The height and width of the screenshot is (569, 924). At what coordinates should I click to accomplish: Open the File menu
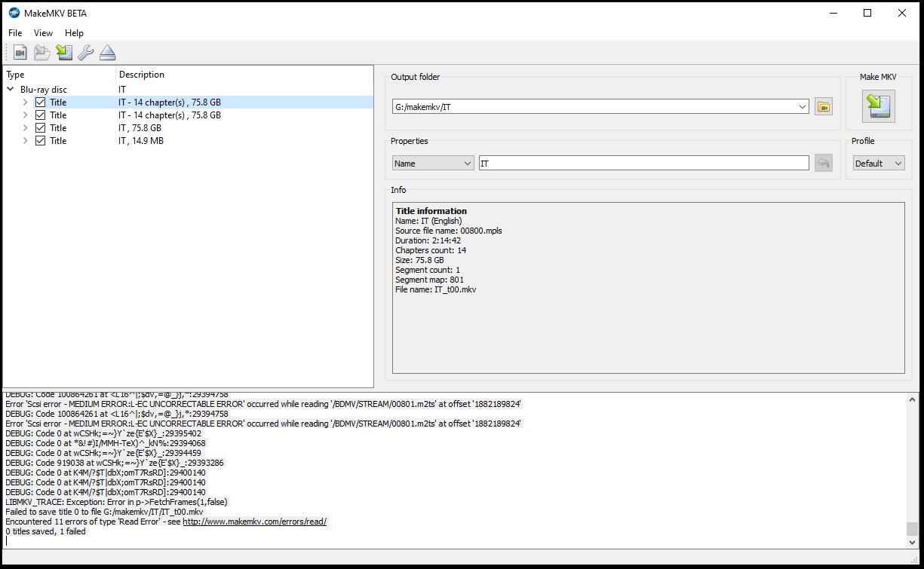click(15, 33)
